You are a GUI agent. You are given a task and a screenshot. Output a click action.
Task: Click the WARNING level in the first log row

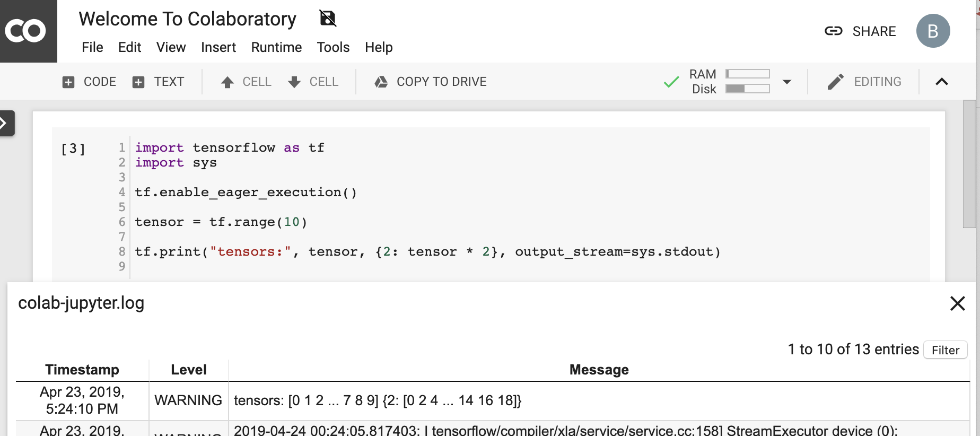click(x=188, y=400)
